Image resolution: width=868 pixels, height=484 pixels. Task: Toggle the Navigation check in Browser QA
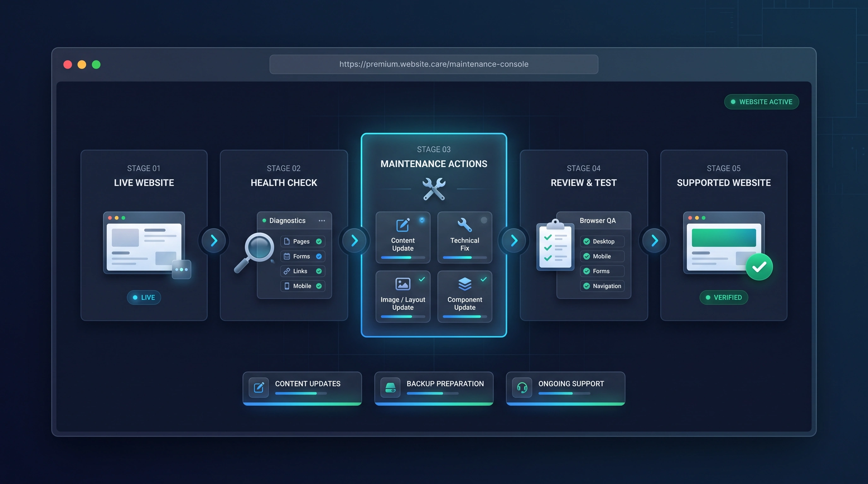587,286
